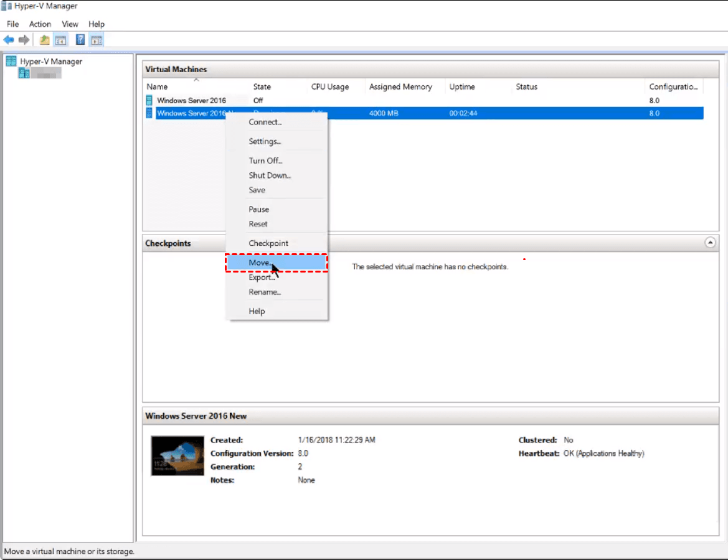Select the Windows Server 2016 Off row

point(424,100)
